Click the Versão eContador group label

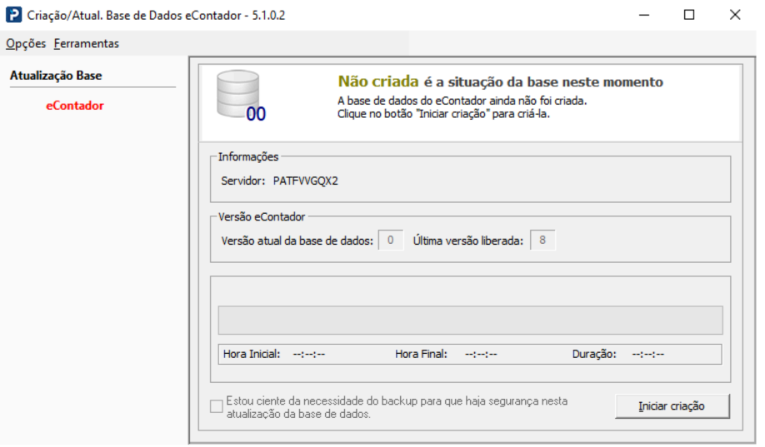pos(262,217)
